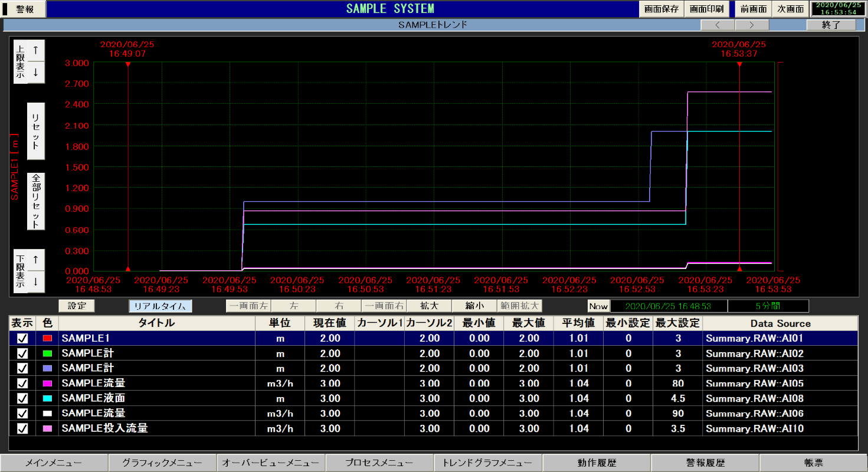Toggle checkbox for SAMPLE液面 row
Viewport: 868px width, 472px height.
(22, 398)
